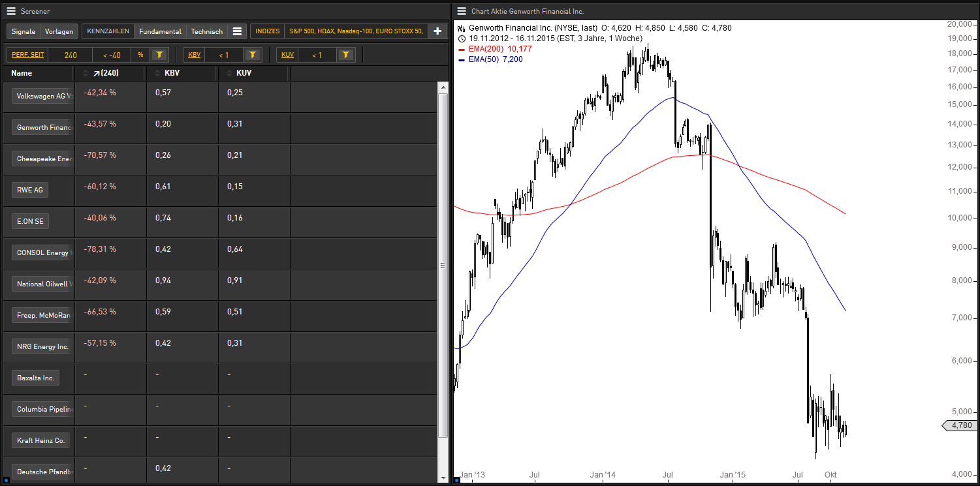Add an index with the plus icon
This screenshot has width=980, height=486.
tap(437, 31)
